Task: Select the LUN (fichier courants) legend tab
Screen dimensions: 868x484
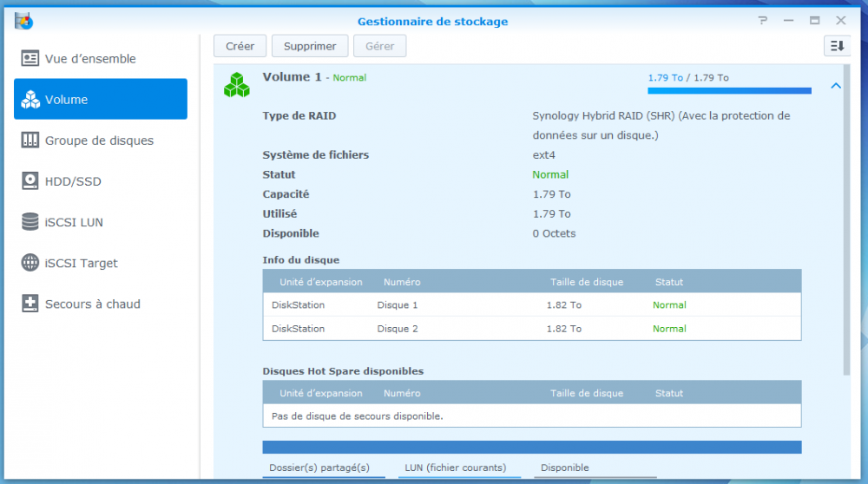Action: pos(455,468)
